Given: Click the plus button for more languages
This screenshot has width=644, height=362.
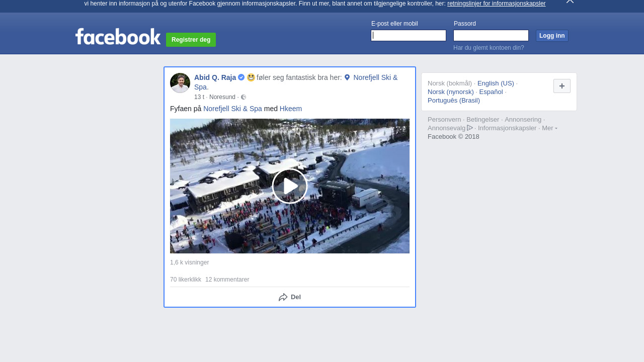Looking at the screenshot, I should point(562,86).
